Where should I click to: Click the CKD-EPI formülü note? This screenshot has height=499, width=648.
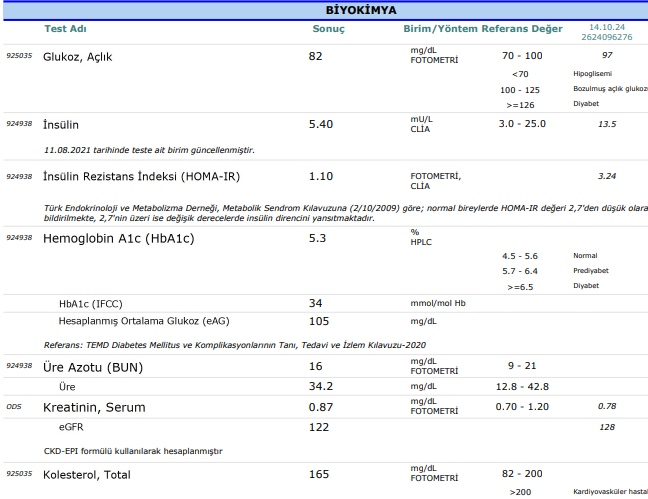point(133,451)
